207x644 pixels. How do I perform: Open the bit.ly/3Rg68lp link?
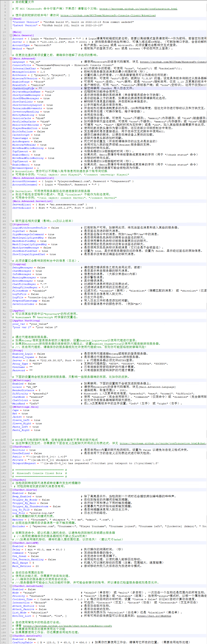point(154,616)
